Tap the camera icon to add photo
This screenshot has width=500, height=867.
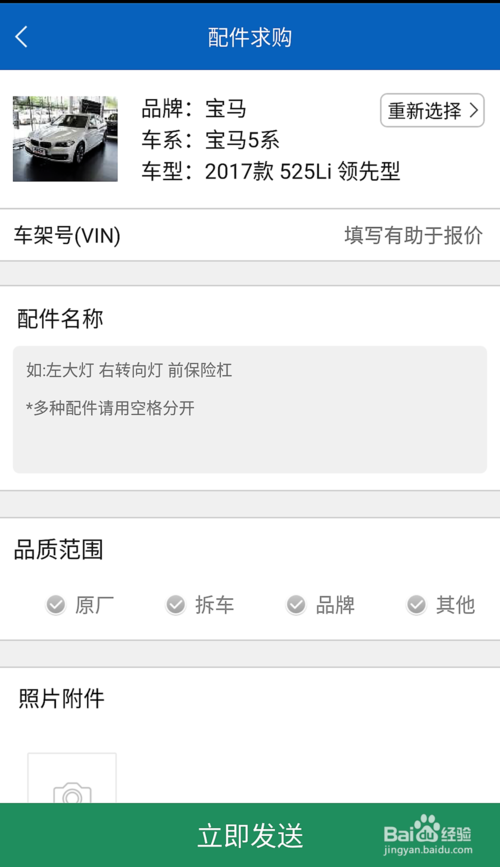(72, 792)
